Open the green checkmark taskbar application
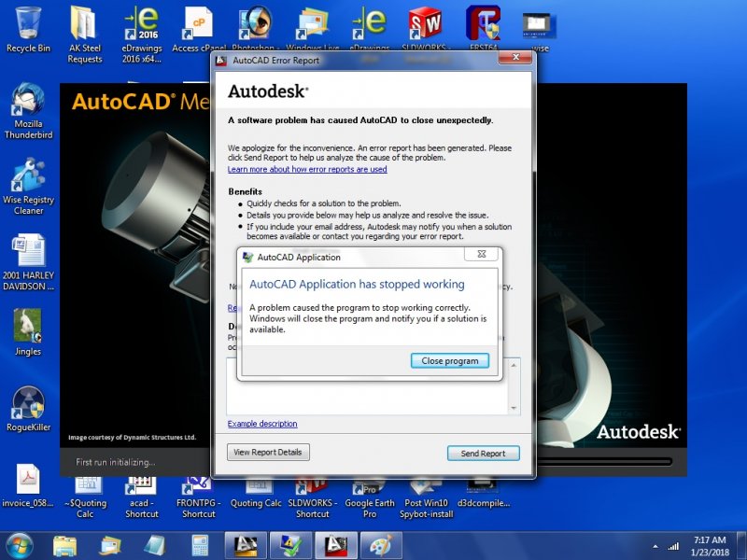The width and height of the screenshot is (747, 560). pos(290,546)
